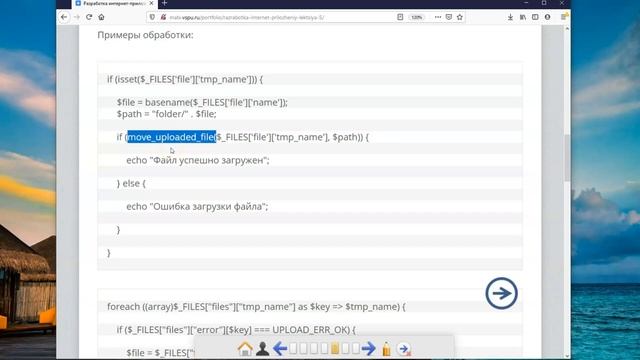This screenshot has height=360, width=640.
Task: Close the 'Разработка интернет' tab
Action: [x=151, y=3]
